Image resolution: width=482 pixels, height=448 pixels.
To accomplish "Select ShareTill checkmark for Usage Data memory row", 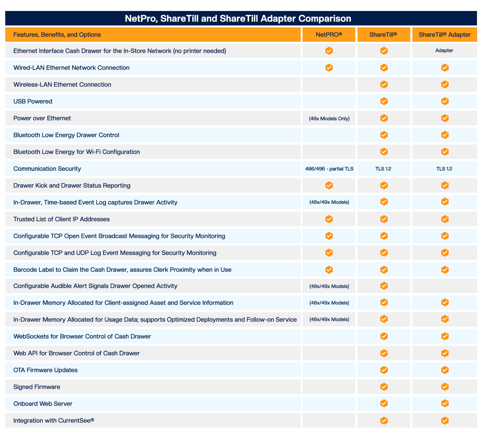I will (384, 319).
